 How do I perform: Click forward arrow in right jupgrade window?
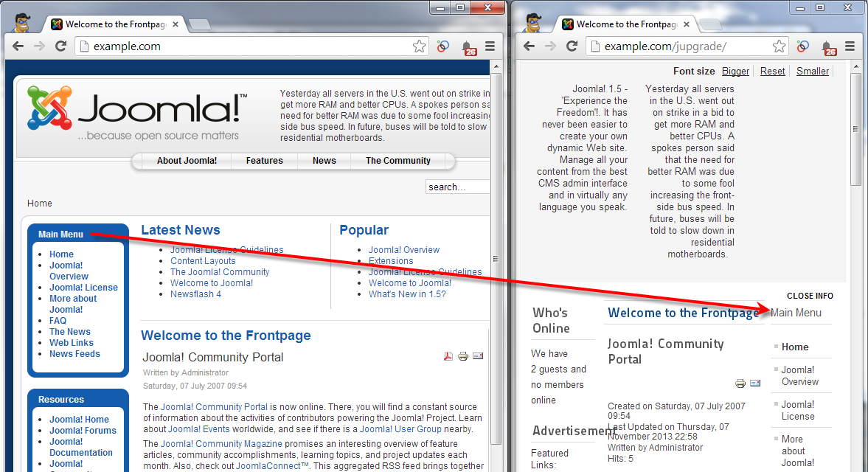(550, 46)
